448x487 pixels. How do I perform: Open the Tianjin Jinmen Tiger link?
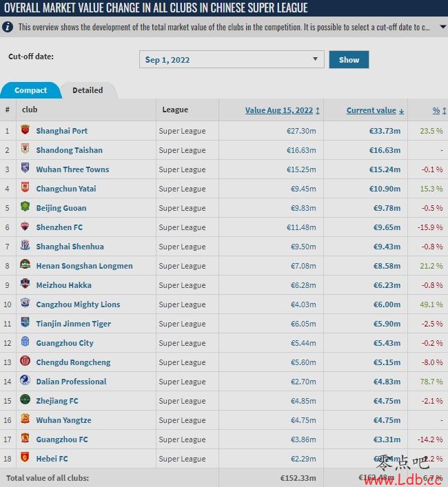click(73, 324)
